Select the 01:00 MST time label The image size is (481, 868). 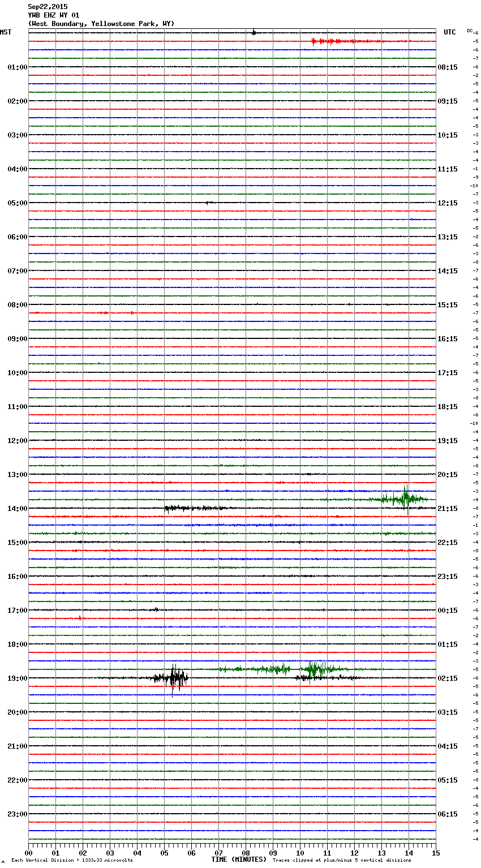click(x=17, y=67)
